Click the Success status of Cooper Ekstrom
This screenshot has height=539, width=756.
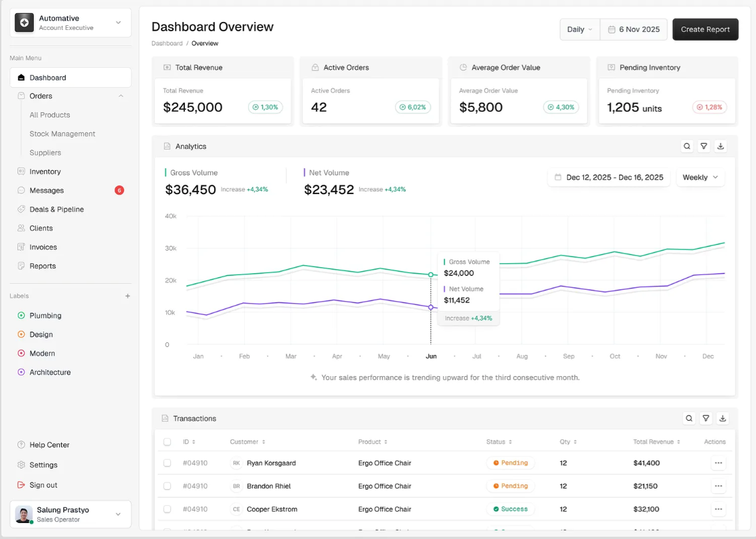point(510,509)
